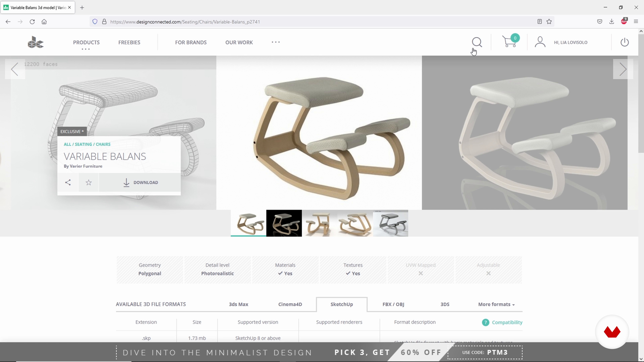Viewport: 644px width, 362px height.
Task: Share the Variable Balans model
Action: tap(68, 182)
